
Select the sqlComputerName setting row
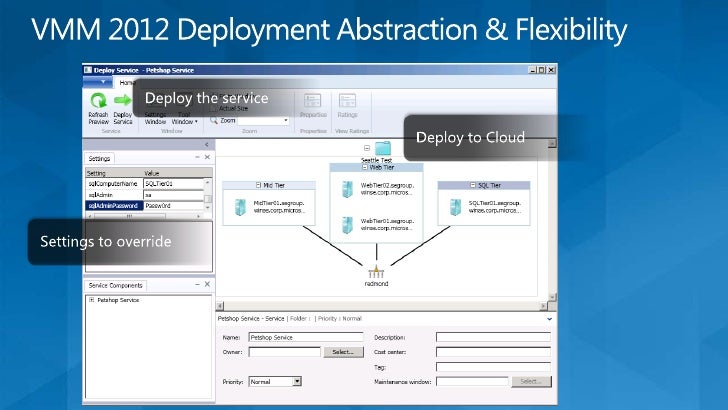tap(145, 184)
